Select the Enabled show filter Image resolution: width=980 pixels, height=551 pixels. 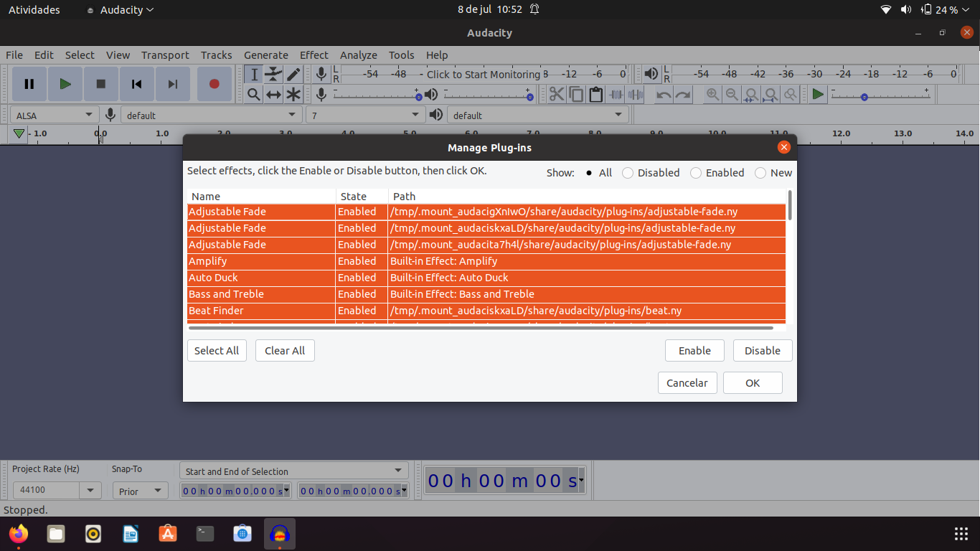pos(717,173)
